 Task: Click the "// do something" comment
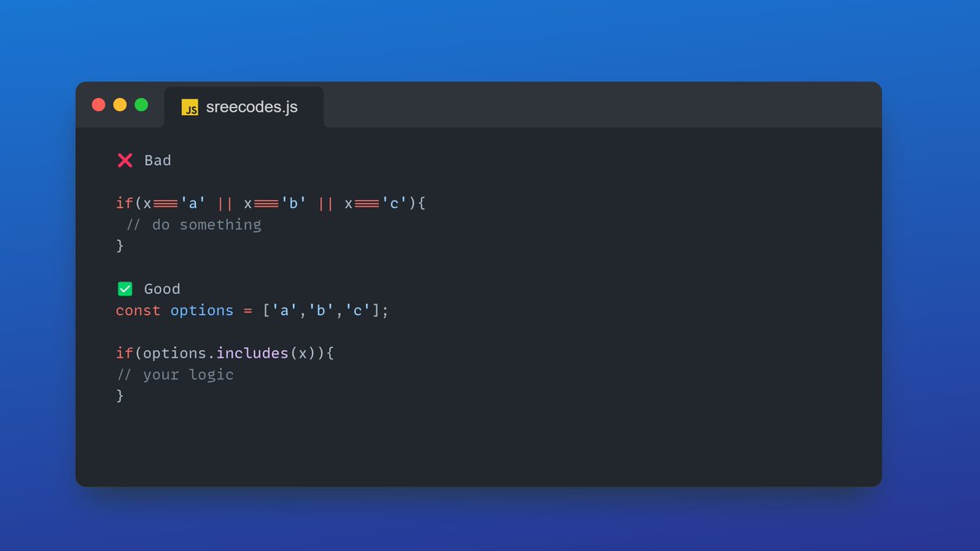194,224
